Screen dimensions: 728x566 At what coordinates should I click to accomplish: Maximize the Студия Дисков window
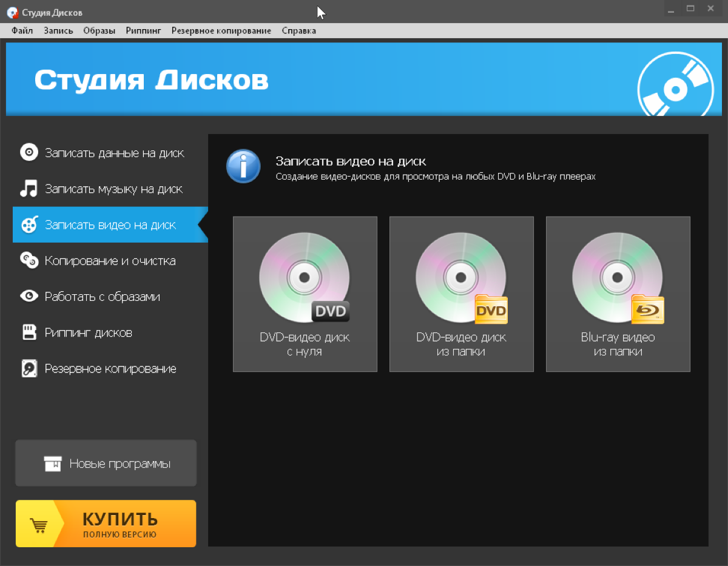click(690, 8)
